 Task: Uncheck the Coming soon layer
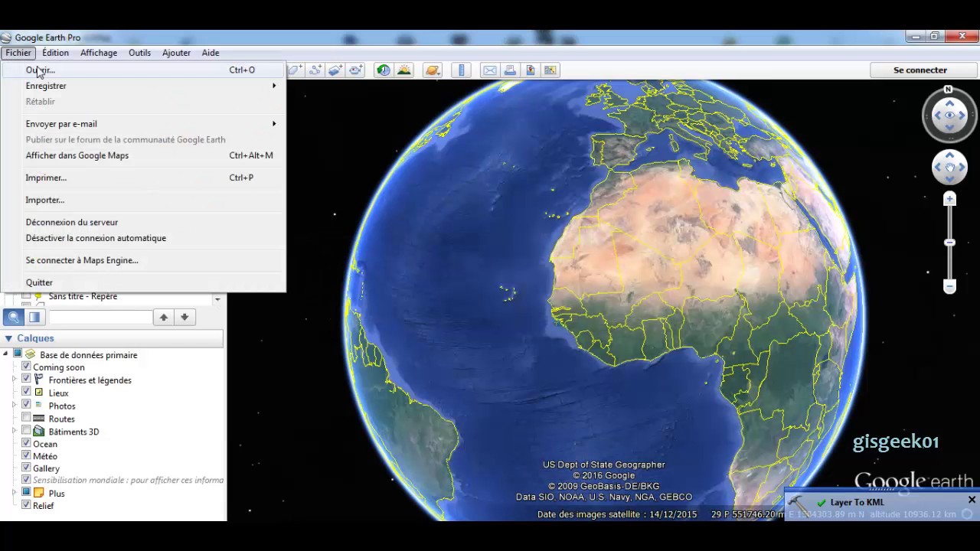click(26, 367)
